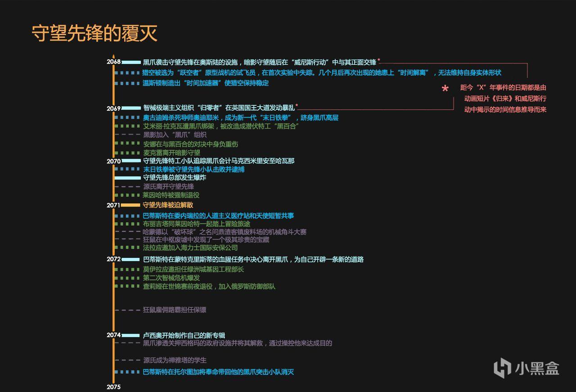The height and width of the screenshot is (392, 576).
Task: Click the 源氏成为禅雅塔的学生 entry
Action: point(175,360)
